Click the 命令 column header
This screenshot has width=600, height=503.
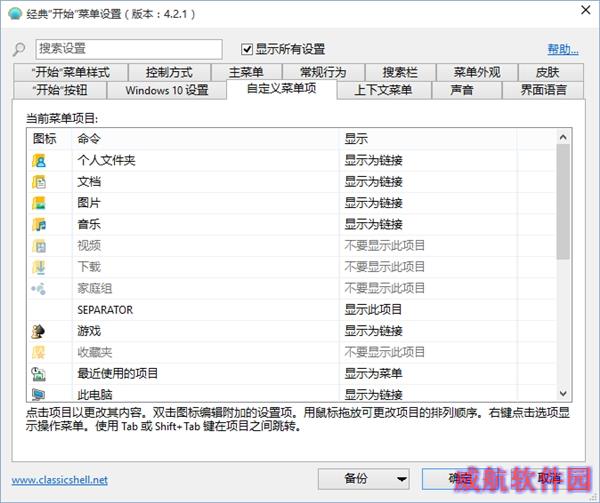point(205,139)
